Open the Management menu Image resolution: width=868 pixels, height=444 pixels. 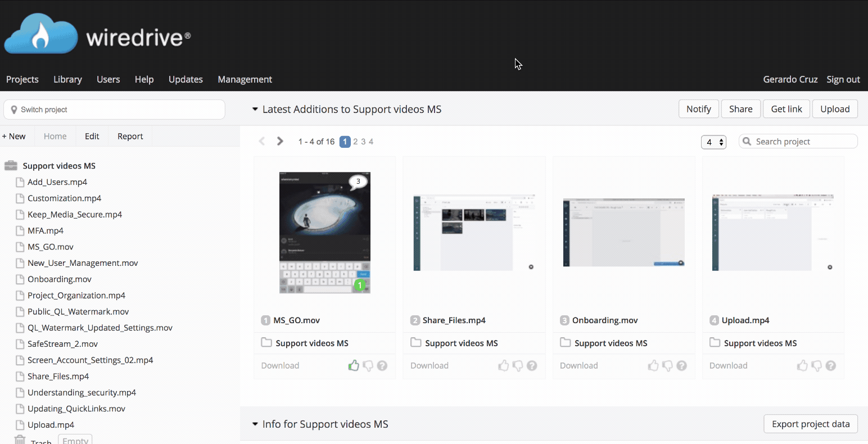tap(245, 79)
